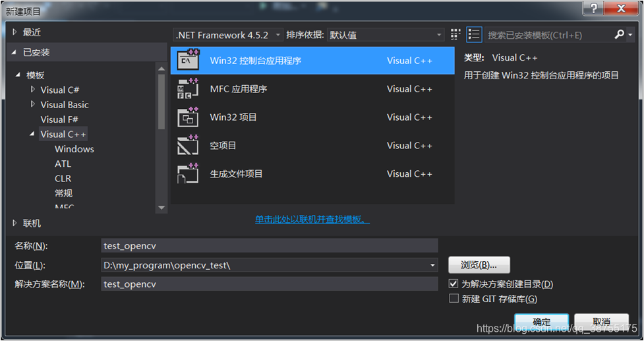
Task: Select Windows under Visual C++
Action: pyautogui.click(x=74, y=149)
